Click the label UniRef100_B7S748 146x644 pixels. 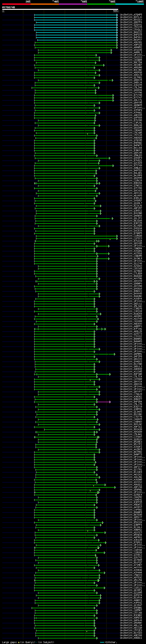coord(131,95)
